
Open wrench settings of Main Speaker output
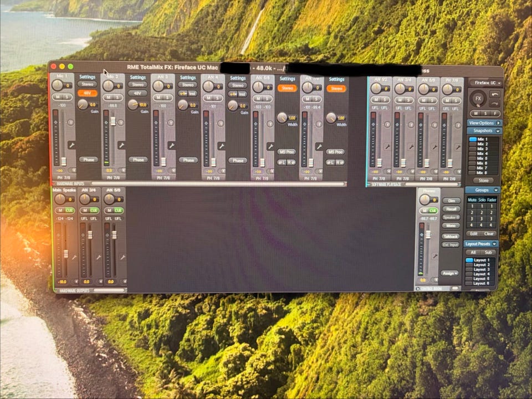click(x=74, y=258)
